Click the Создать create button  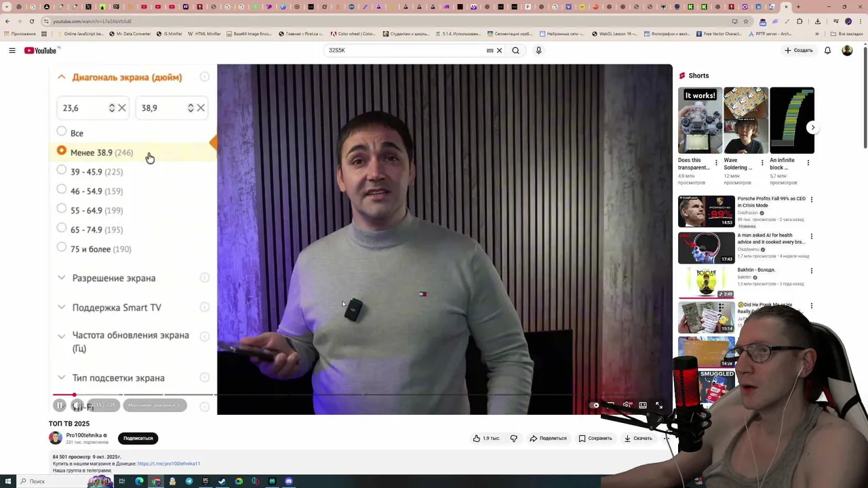[x=799, y=50]
